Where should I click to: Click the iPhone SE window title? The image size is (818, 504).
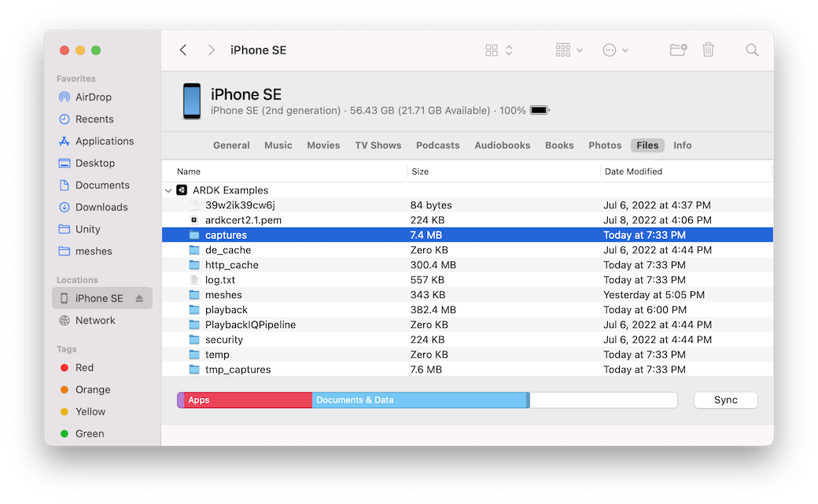258,50
